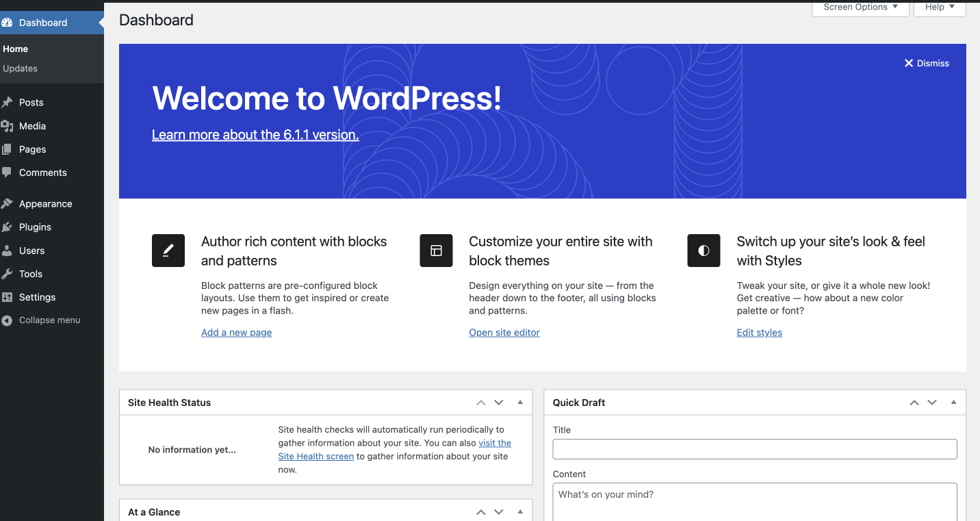The image size is (980, 521).
Task: Toggle the Quick Draft panel triangle
Action: pyautogui.click(x=953, y=403)
